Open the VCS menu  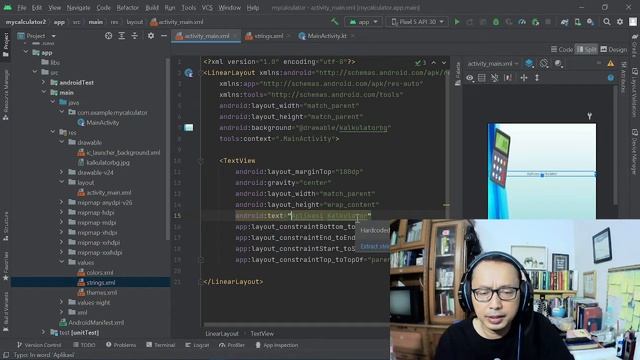[x=207, y=8]
